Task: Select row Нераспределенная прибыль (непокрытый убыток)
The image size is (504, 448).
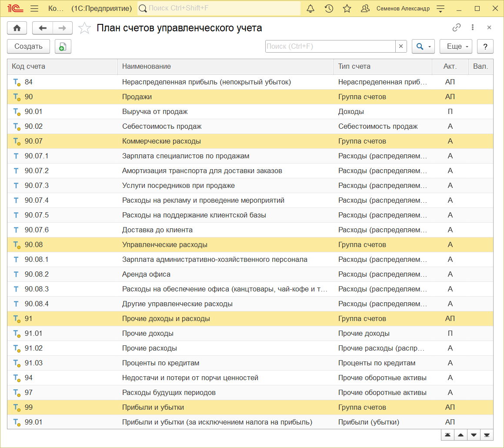Action: pos(250,82)
